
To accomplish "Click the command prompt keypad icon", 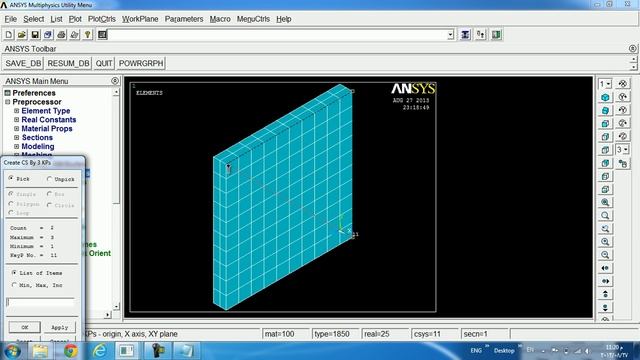I will coord(102,35).
